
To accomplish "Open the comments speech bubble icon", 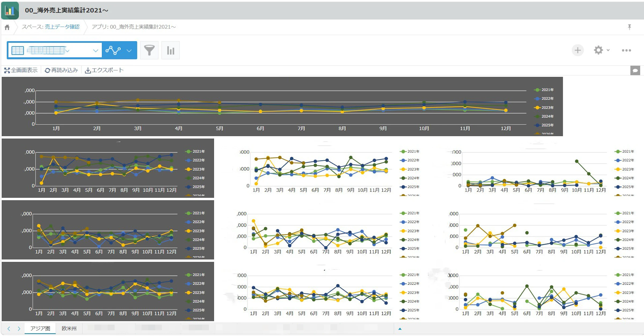I will (x=635, y=71).
